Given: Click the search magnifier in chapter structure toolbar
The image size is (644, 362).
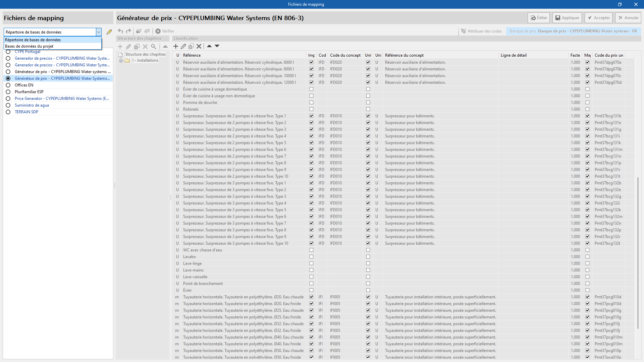Looking at the screenshot, I should (x=154, y=47).
